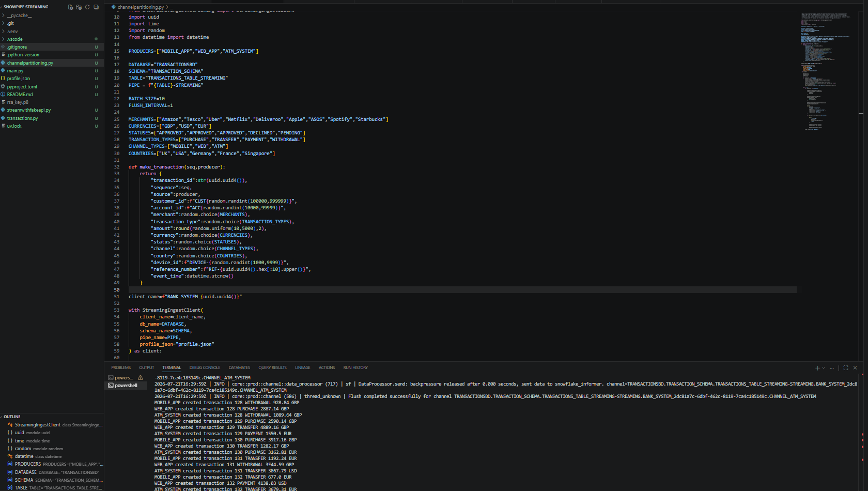Open the DATAMATES panel tab
Screen dimensions: 868x491
pyautogui.click(x=239, y=368)
